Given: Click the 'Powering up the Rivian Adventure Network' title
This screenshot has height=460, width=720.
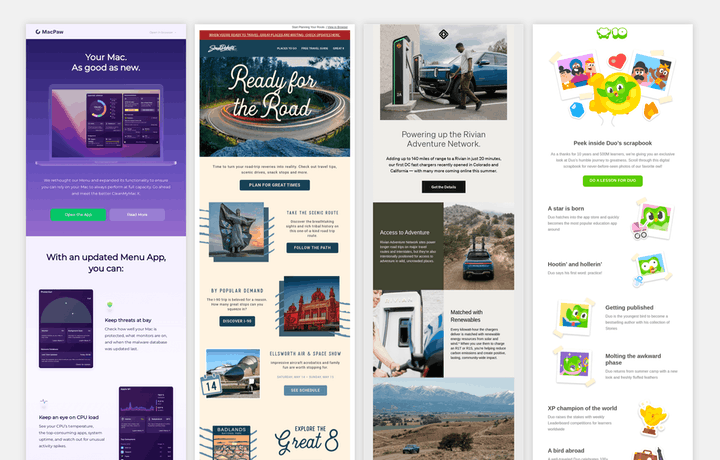Looking at the screenshot, I should coord(444,139).
